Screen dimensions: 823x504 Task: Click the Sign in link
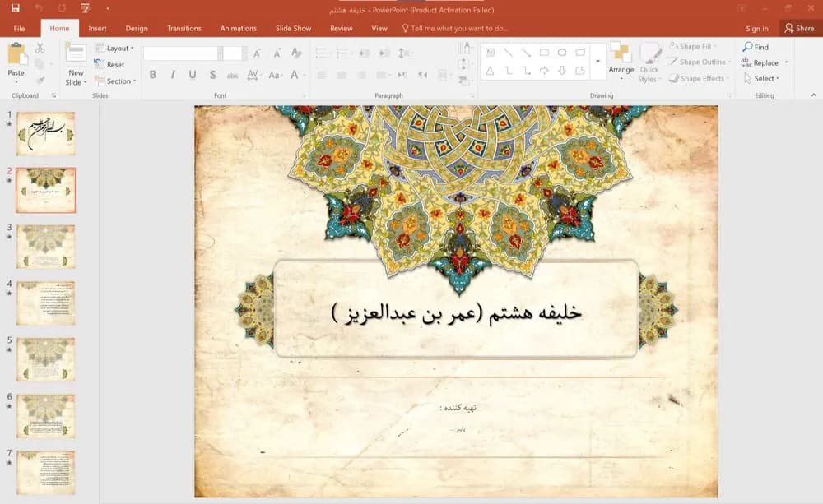pyautogui.click(x=757, y=28)
